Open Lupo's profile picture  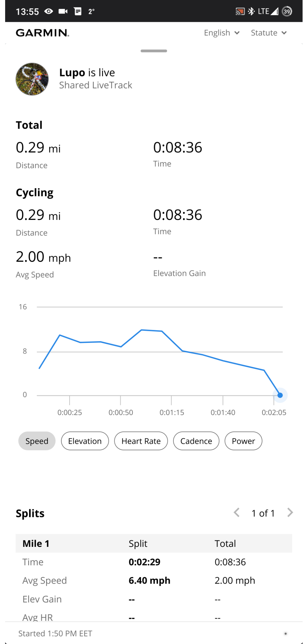point(32,79)
